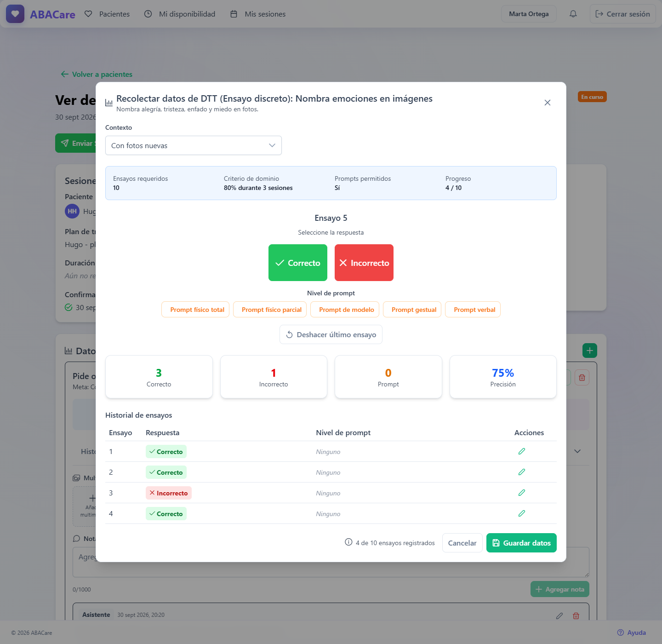Select Prompt de modelo level
This screenshot has height=644, width=662.
pyautogui.click(x=345, y=310)
